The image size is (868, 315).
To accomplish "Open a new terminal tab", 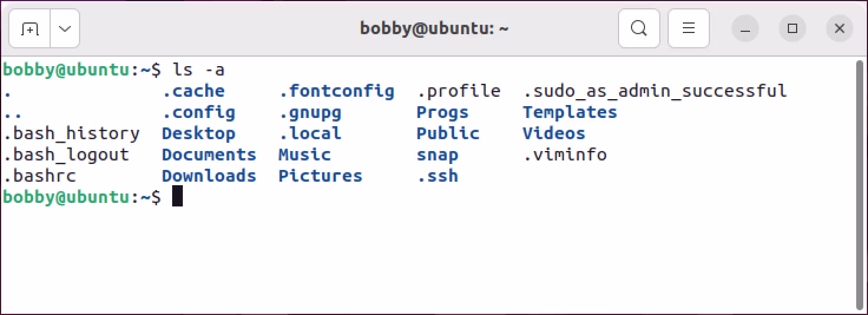I will (x=29, y=28).
